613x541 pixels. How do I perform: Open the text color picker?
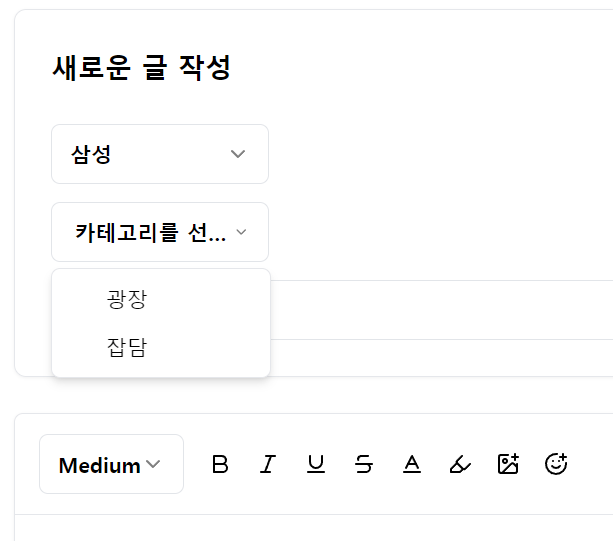click(412, 464)
